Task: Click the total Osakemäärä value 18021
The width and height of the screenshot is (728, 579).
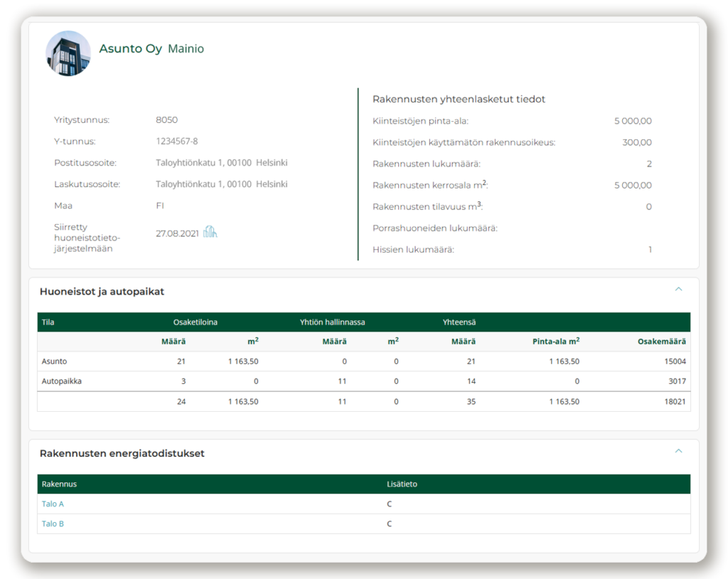Action: point(675,401)
